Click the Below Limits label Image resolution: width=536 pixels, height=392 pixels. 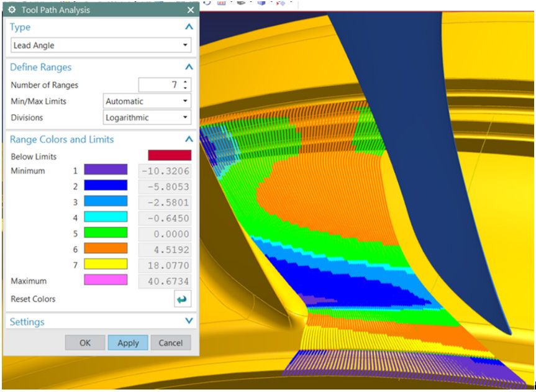tap(34, 157)
